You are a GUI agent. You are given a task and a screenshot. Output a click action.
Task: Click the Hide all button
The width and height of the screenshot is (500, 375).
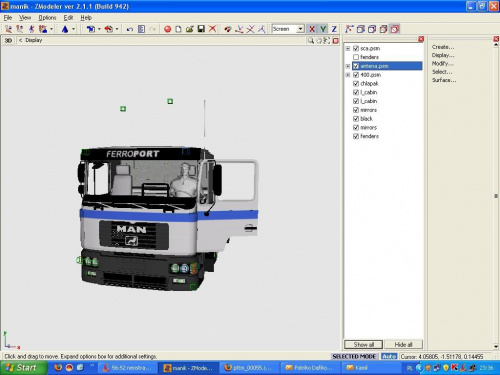pos(403,344)
